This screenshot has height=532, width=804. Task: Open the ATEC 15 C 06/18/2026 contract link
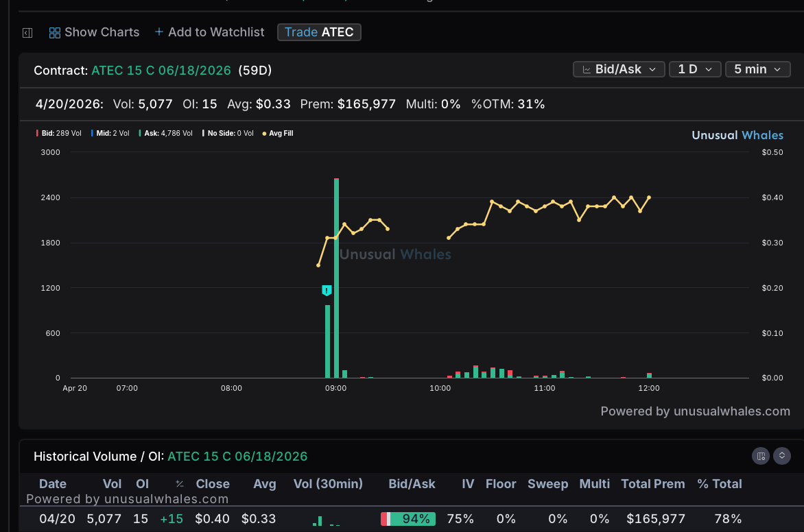tap(161, 70)
